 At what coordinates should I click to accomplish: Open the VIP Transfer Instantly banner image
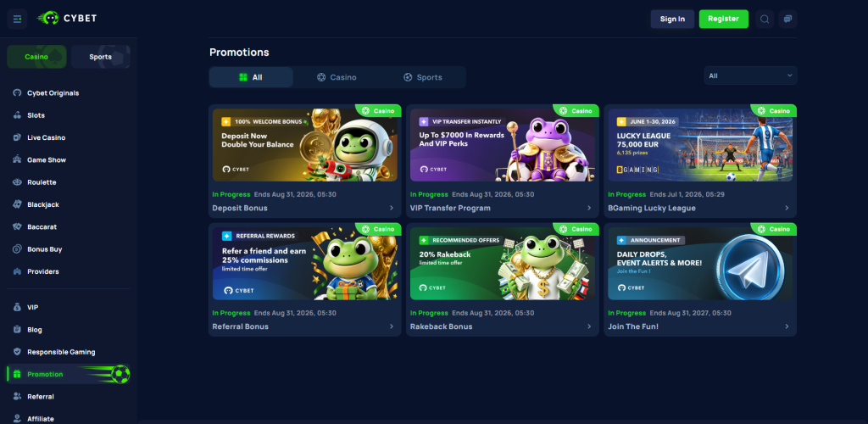pos(503,145)
